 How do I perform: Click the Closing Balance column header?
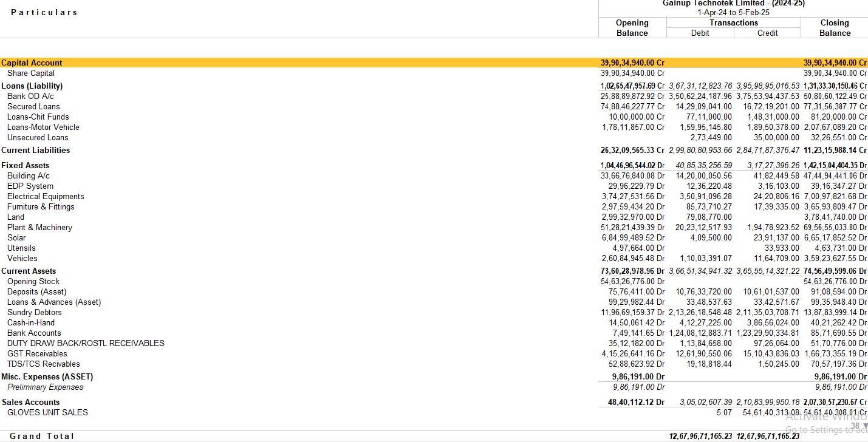coord(834,28)
